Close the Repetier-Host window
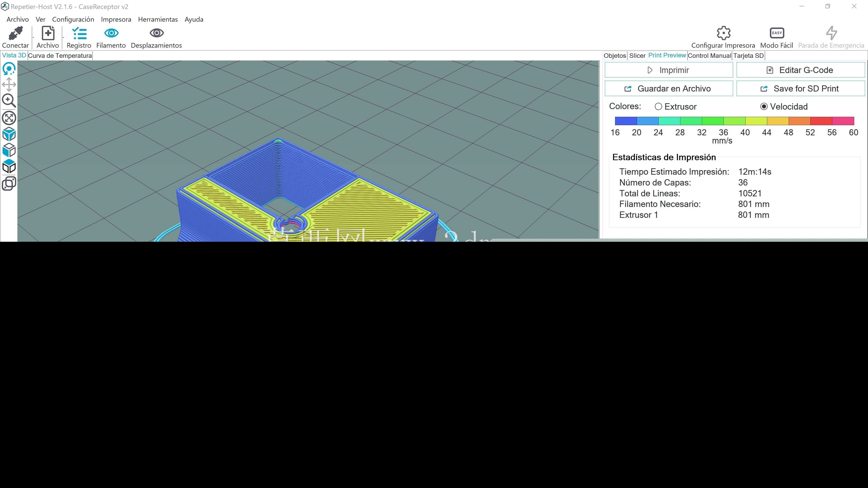The height and width of the screenshot is (488, 868). pyautogui.click(x=854, y=6)
